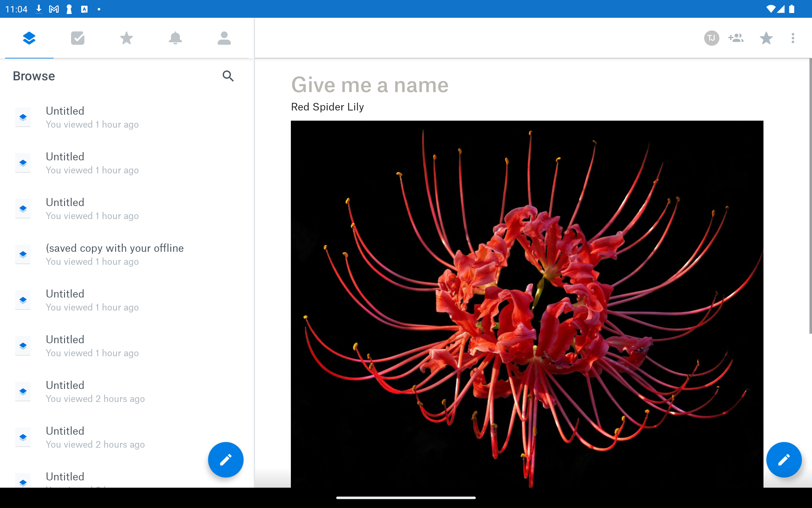Invite people with add-person icon
812x508 pixels.
tap(736, 38)
